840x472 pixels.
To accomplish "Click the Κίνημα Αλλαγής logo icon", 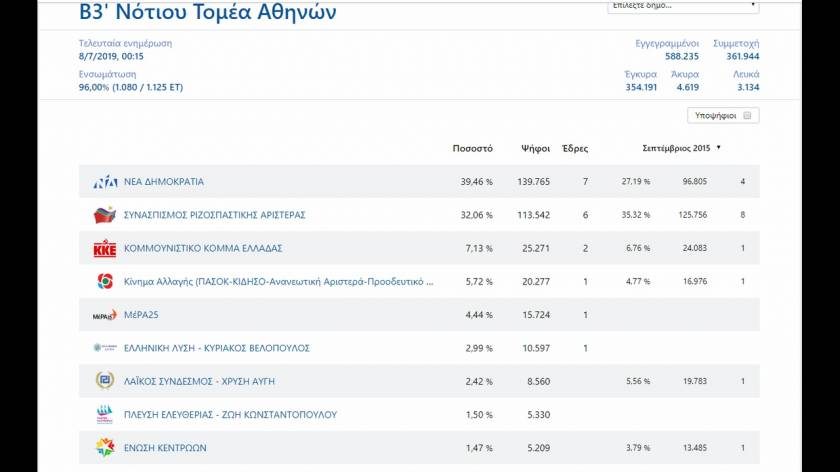I will tap(105, 282).
